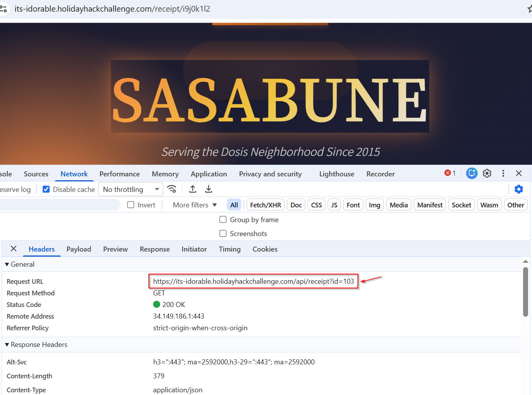Open Network panel settings blue gear
Viewport: 532px width, 395px height.
click(518, 189)
